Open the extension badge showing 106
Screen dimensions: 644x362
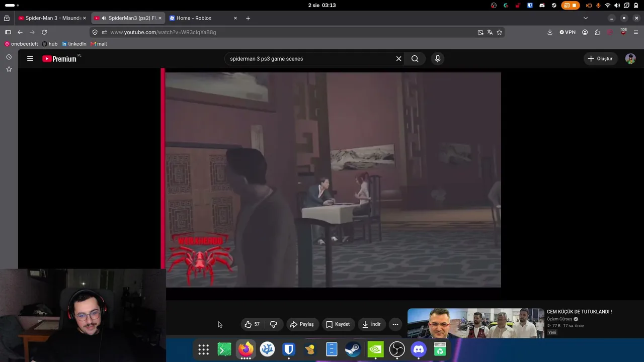click(x=623, y=32)
